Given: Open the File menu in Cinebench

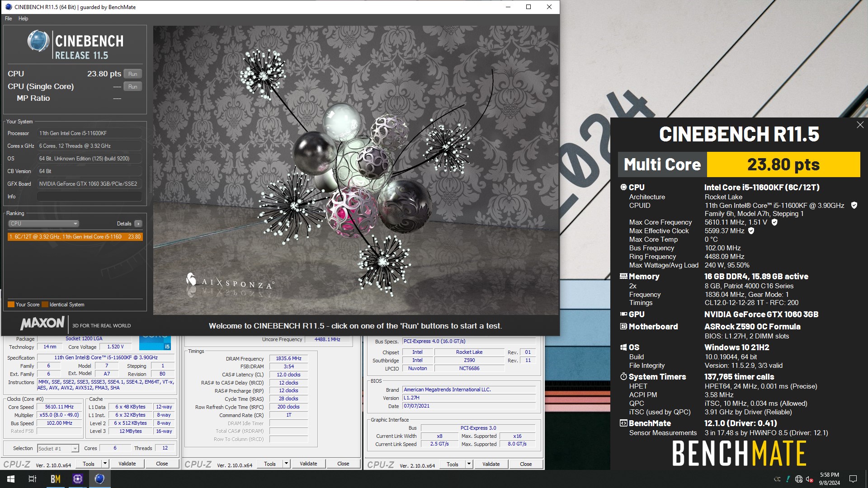Looking at the screenshot, I should click(x=8, y=19).
